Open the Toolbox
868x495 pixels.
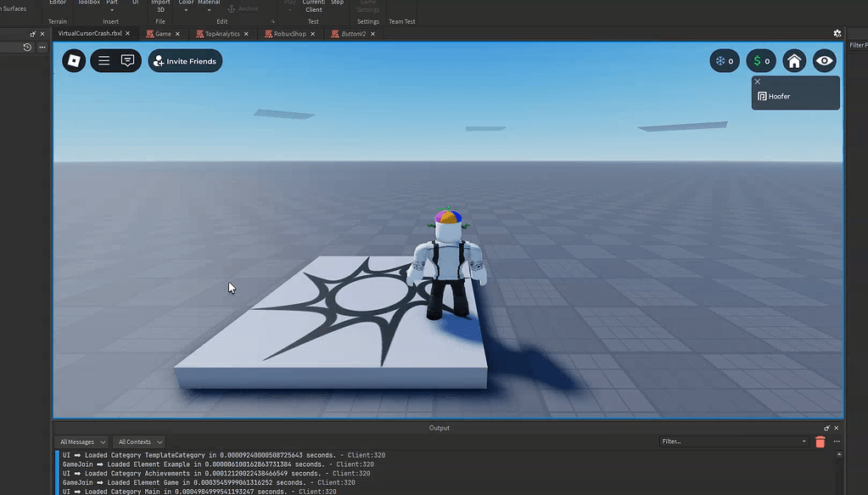(87, 5)
